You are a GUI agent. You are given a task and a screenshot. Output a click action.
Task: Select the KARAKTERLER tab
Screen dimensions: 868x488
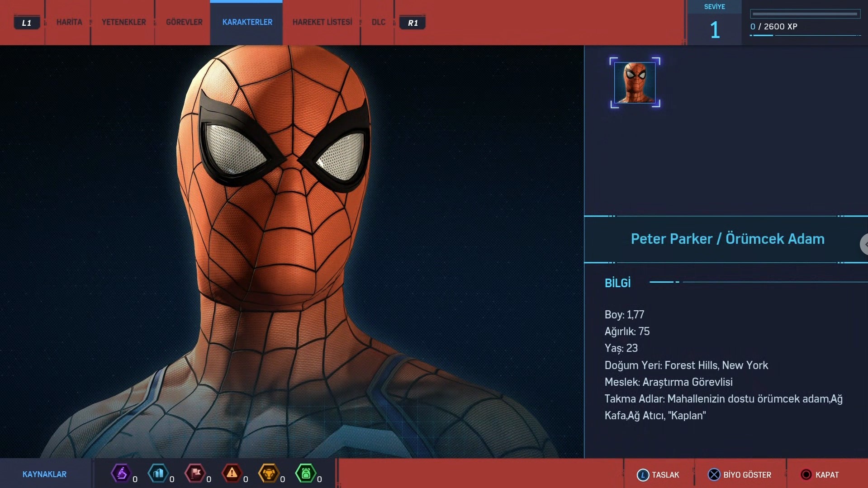[x=247, y=22]
